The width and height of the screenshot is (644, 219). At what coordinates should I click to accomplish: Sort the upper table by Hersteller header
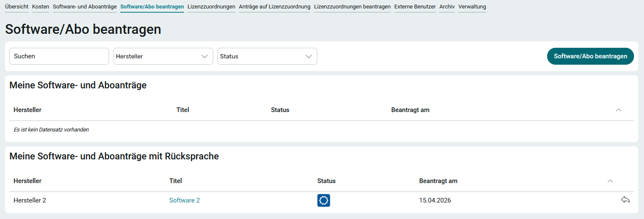click(x=28, y=110)
